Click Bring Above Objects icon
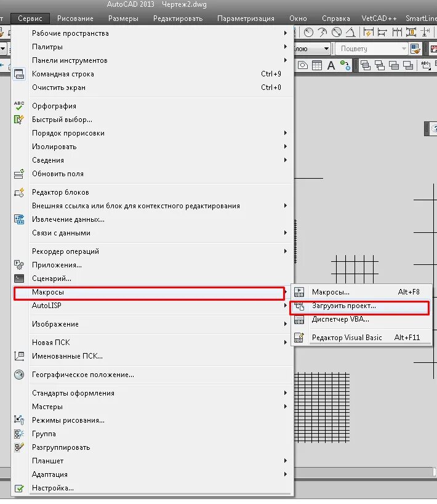 click(x=394, y=65)
